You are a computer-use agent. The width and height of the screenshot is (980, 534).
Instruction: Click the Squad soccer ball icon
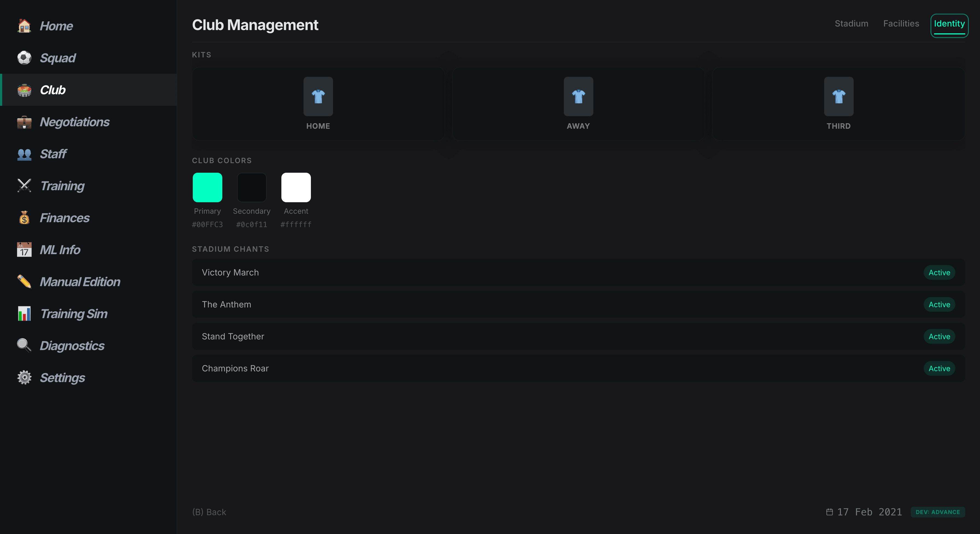pyautogui.click(x=24, y=58)
